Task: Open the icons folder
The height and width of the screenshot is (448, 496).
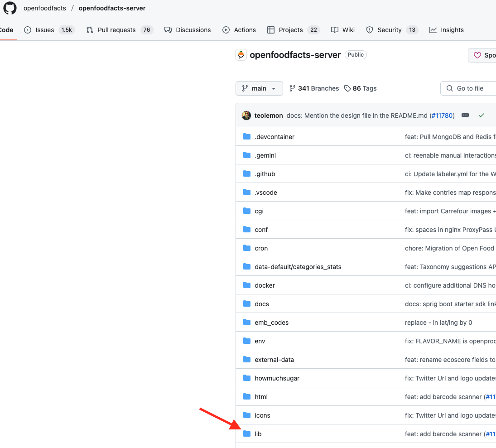Action: (262, 415)
